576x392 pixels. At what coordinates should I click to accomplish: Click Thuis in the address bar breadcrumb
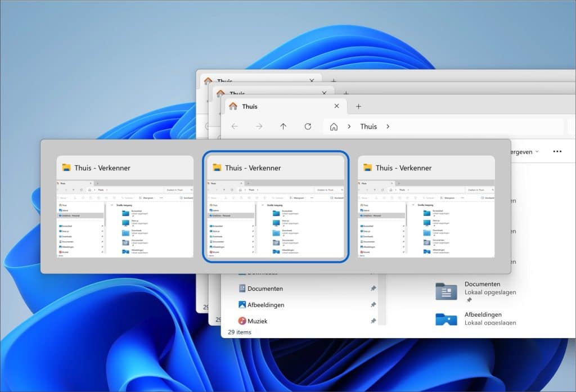(x=368, y=127)
